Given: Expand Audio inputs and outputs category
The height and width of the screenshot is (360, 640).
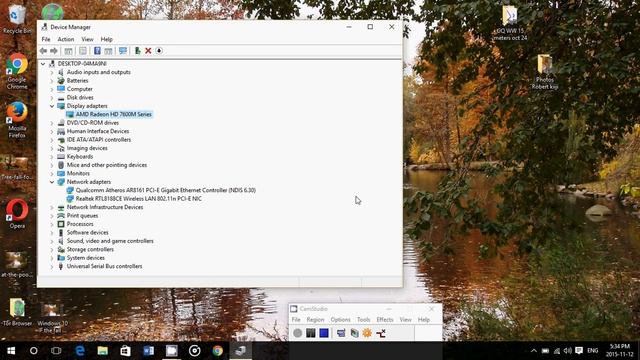Looking at the screenshot, I should [52, 72].
